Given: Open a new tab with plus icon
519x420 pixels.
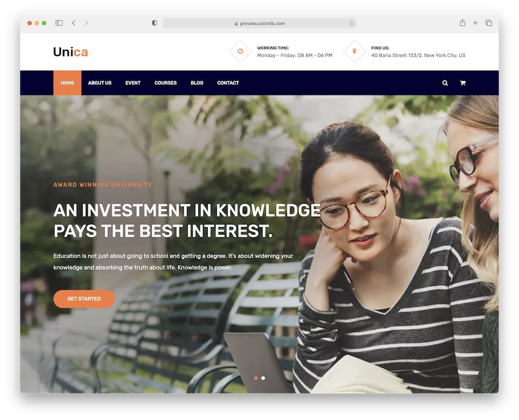Looking at the screenshot, I should pyautogui.click(x=475, y=23).
